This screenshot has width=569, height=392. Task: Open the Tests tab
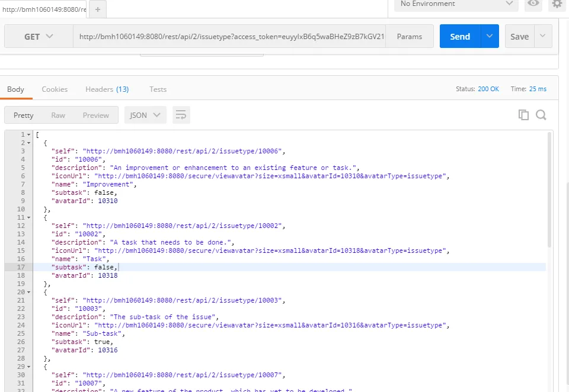coord(158,89)
